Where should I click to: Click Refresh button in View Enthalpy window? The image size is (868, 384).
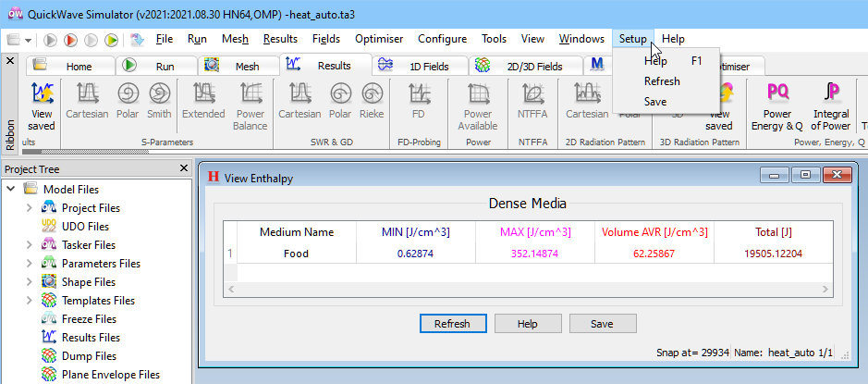coord(452,324)
